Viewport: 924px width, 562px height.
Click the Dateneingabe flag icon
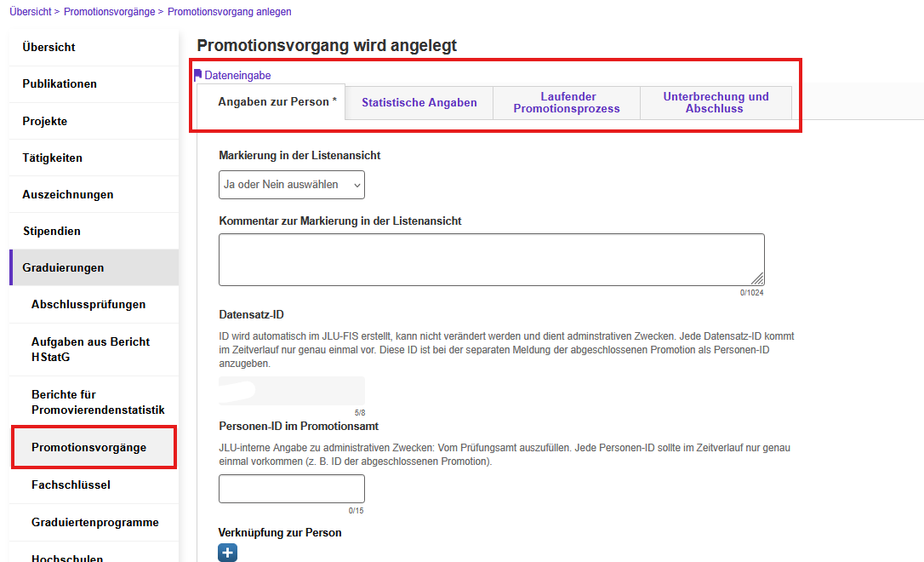198,75
